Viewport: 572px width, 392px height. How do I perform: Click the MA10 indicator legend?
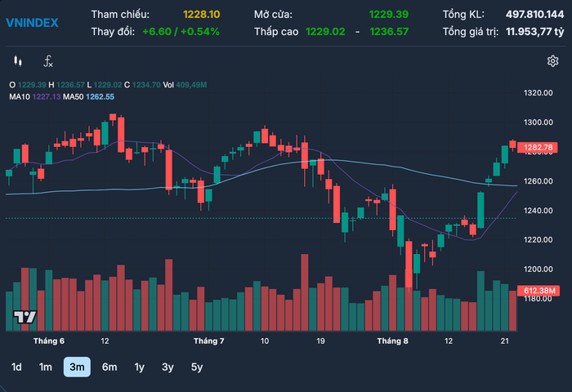[35, 96]
